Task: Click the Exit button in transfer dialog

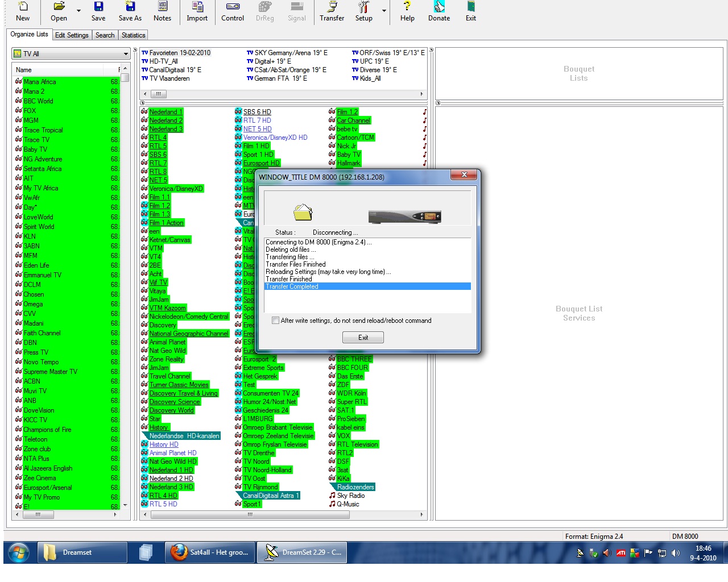Action: coord(363,338)
